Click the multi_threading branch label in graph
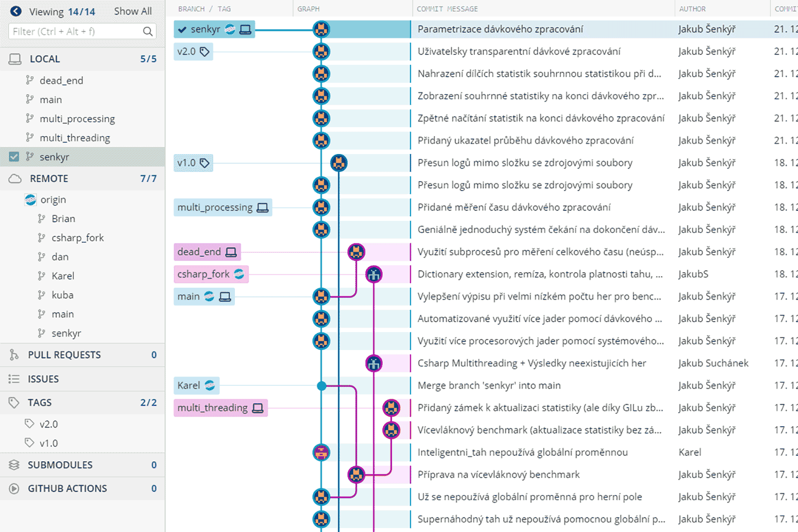Screen dimensions: 798x532 (220, 408)
